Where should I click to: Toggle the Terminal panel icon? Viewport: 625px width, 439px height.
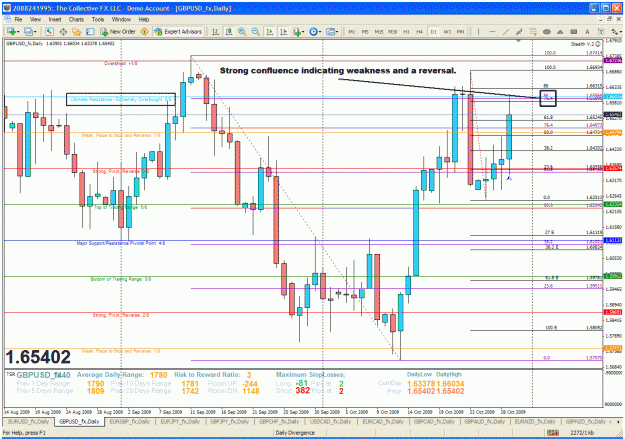[x=90, y=31]
